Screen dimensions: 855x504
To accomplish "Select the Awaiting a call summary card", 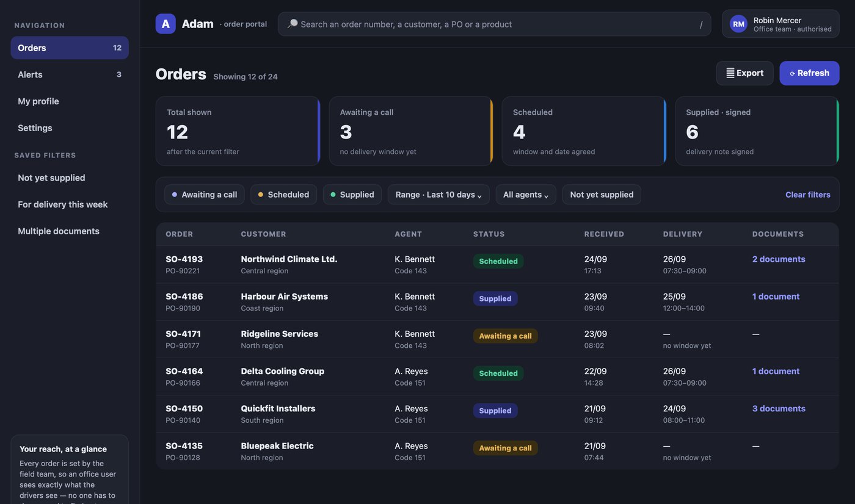I will click(x=411, y=131).
